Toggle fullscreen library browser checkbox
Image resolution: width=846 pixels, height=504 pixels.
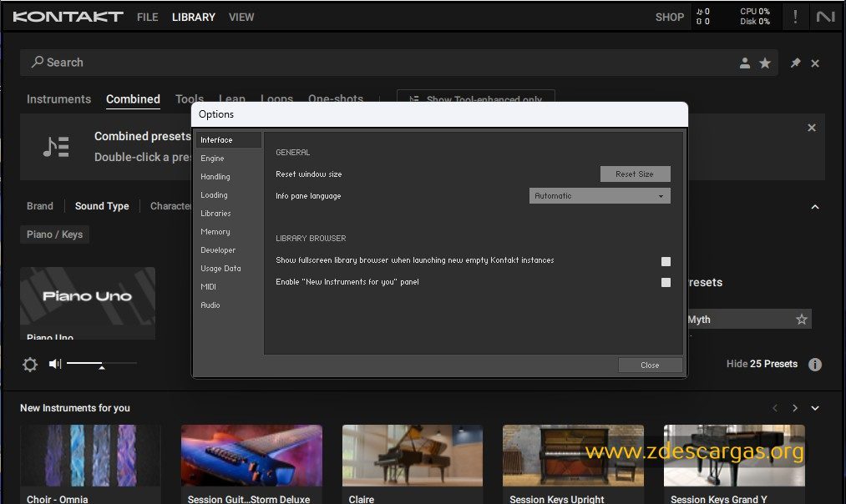pyautogui.click(x=666, y=261)
